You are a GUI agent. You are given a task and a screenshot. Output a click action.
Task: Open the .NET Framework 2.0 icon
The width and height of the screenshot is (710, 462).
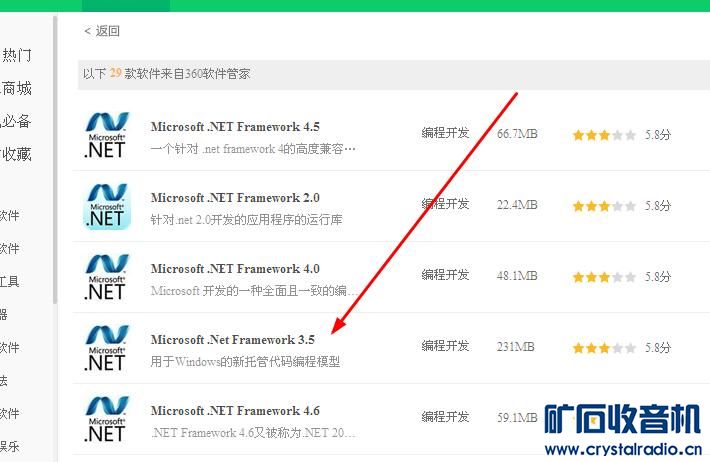coord(107,207)
